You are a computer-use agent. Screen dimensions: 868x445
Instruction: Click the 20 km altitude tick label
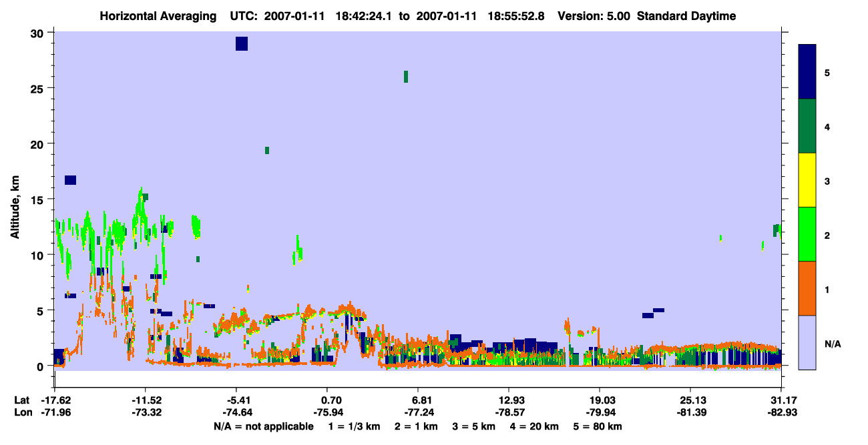pos(38,144)
